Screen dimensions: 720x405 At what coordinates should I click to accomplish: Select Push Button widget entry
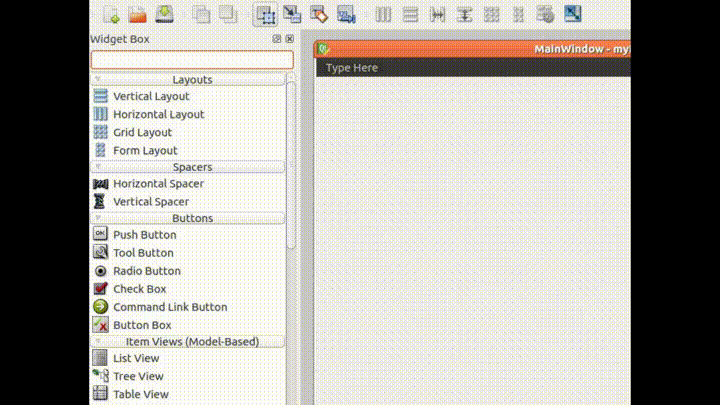tap(144, 235)
